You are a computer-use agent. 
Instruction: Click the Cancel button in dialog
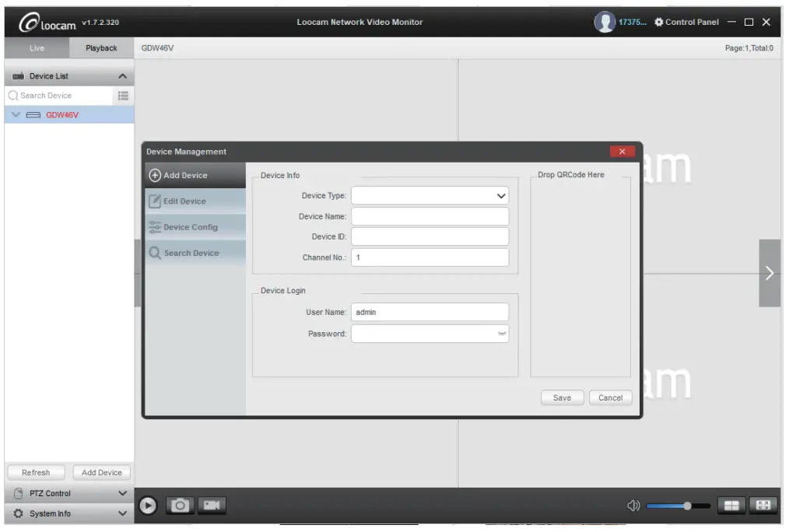click(610, 397)
